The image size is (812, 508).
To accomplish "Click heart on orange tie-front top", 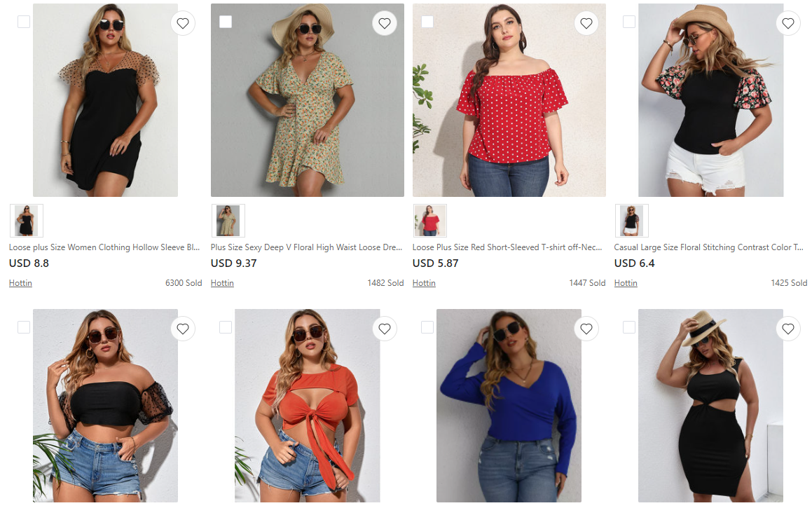I will coord(385,329).
